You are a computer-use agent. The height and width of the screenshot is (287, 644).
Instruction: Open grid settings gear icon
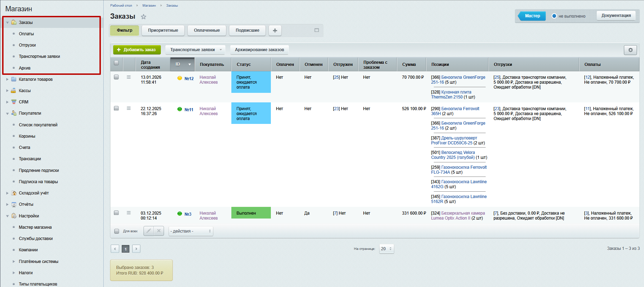tap(630, 50)
